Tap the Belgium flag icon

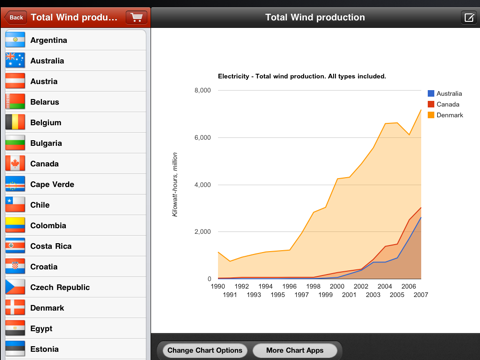[x=15, y=122]
